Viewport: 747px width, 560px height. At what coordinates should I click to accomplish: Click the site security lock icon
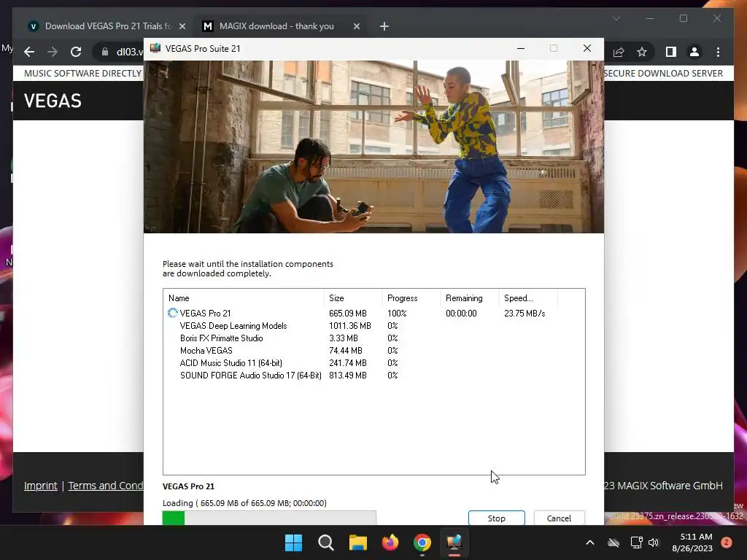point(105,52)
